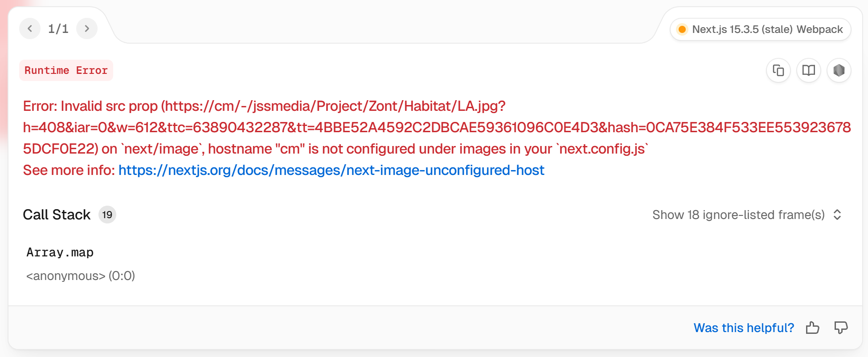This screenshot has height=357, width=868.
Task: Click the Runtime Error label
Action: (x=66, y=70)
